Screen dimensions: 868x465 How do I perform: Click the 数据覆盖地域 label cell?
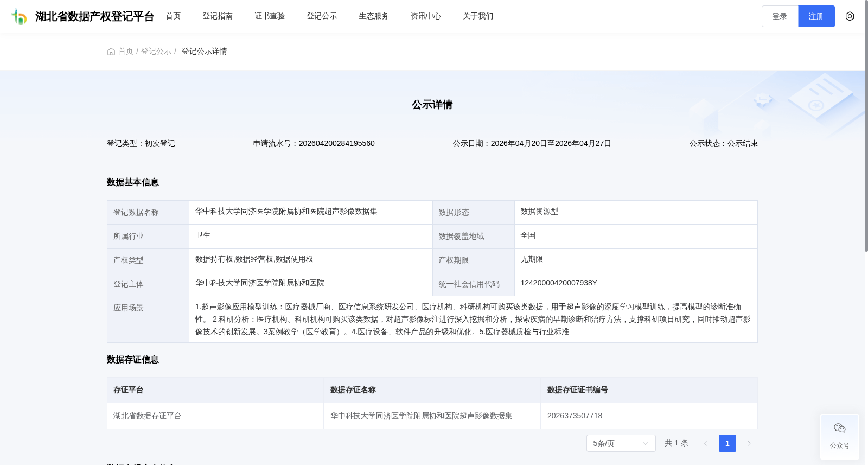click(x=474, y=236)
